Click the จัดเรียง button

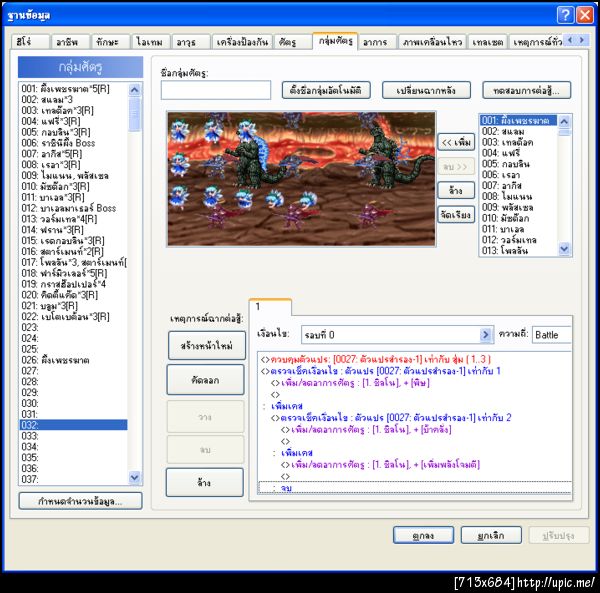[x=456, y=214]
